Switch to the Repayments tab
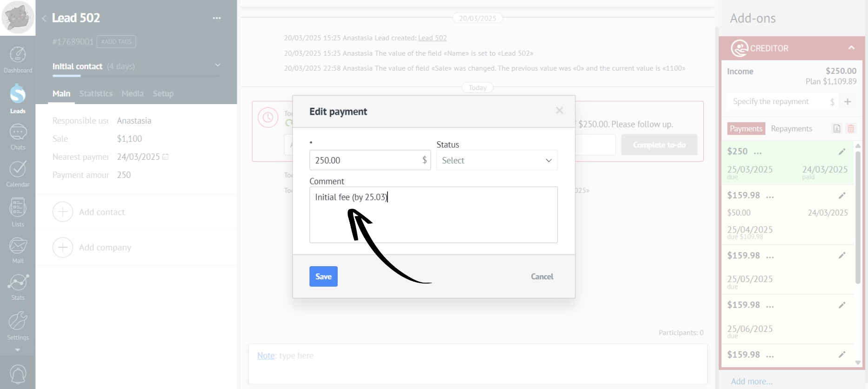Viewport: 868px width, 389px height. click(791, 129)
